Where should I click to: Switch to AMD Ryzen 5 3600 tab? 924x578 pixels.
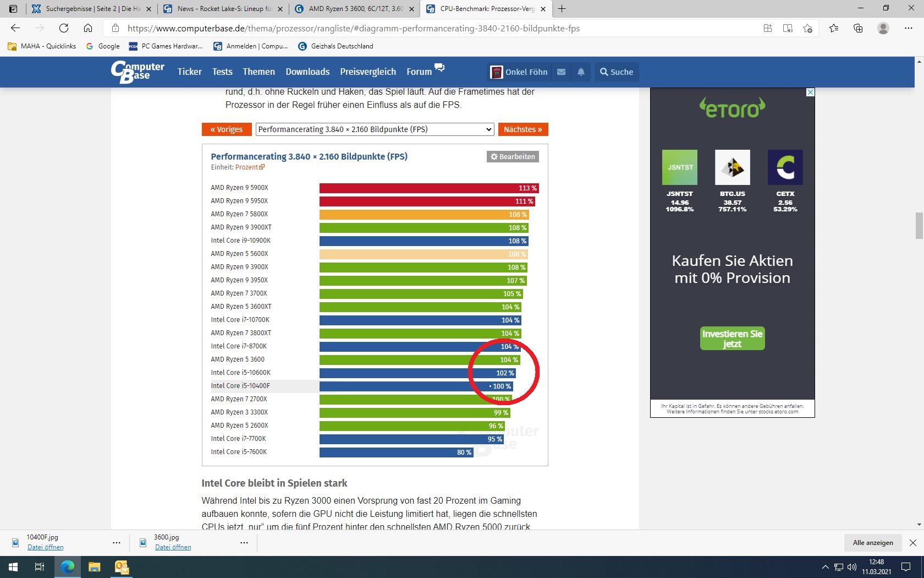[354, 9]
